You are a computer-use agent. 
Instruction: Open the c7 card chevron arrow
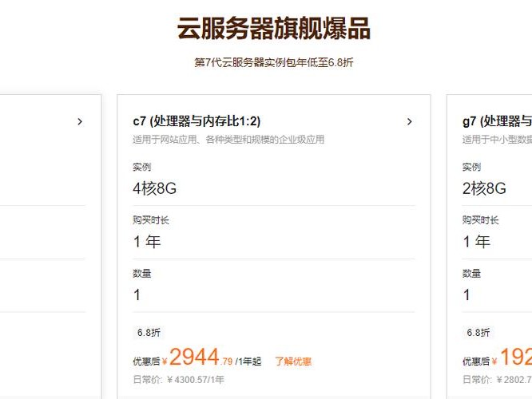(x=410, y=122)
